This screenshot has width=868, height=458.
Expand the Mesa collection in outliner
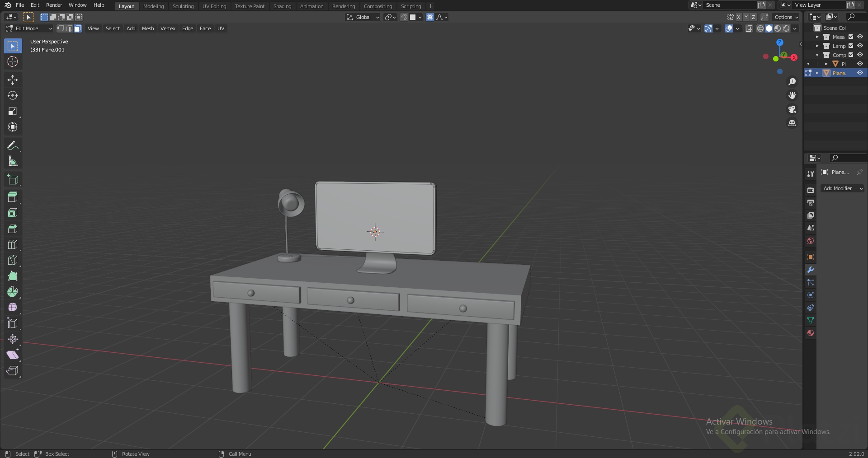(817, 37)
